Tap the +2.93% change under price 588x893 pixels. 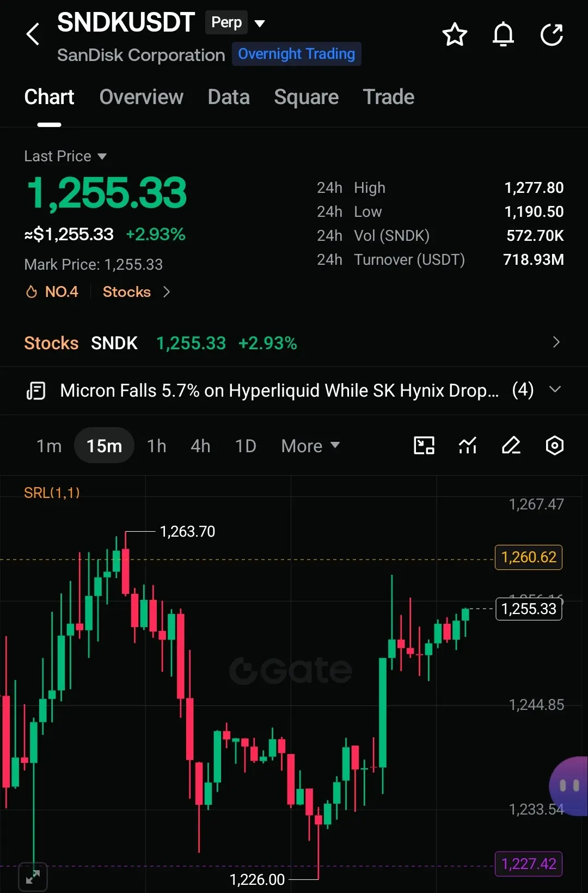(x=156, y=234)
